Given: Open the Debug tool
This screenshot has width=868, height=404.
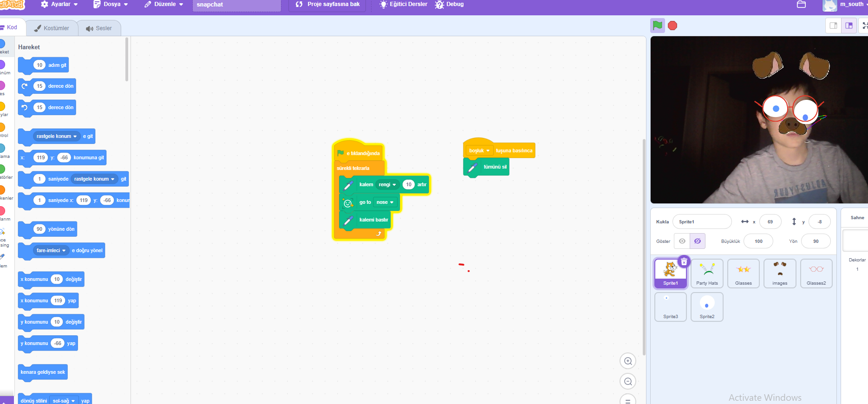Looking at the screenshot, I should [x=449, y=4].
